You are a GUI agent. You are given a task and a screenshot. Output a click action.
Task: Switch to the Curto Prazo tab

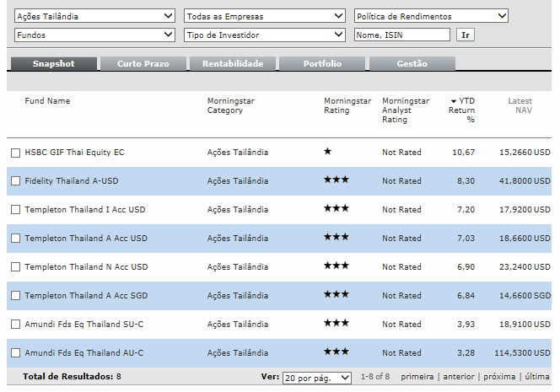click(x=143, y=63)
